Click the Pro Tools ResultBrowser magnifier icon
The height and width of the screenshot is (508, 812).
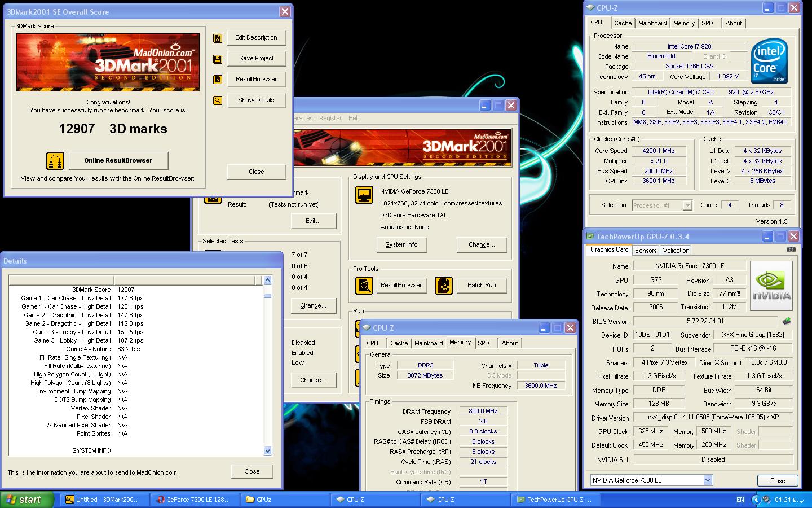[x=364, y=286]
